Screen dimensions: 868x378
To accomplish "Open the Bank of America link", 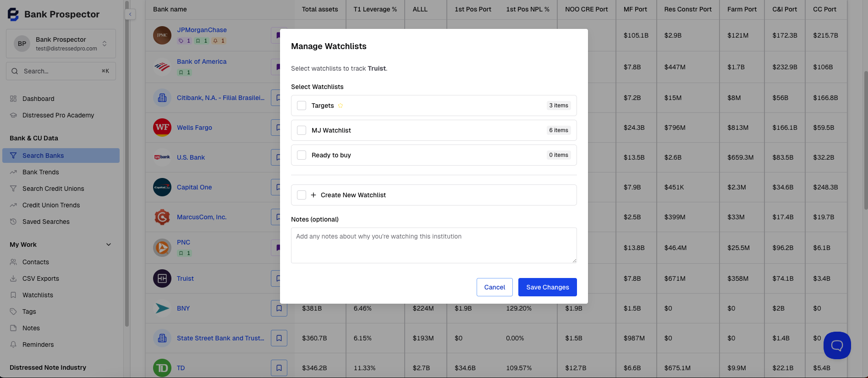I will coord(202,61).
